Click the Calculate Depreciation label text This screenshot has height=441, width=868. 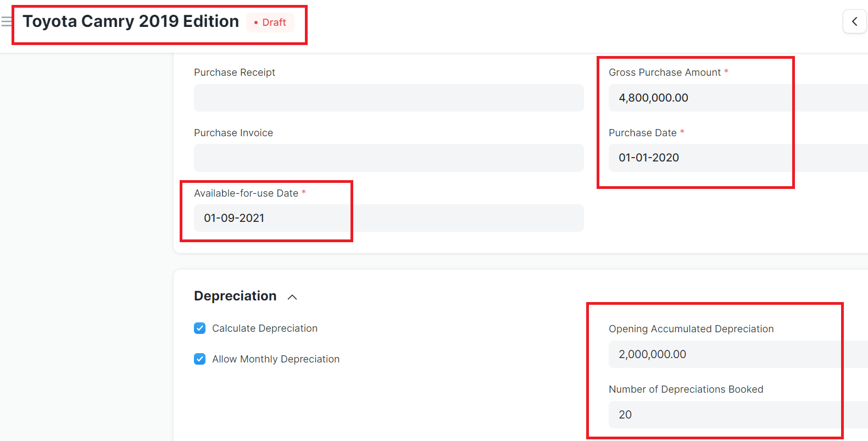pos(264,328)
